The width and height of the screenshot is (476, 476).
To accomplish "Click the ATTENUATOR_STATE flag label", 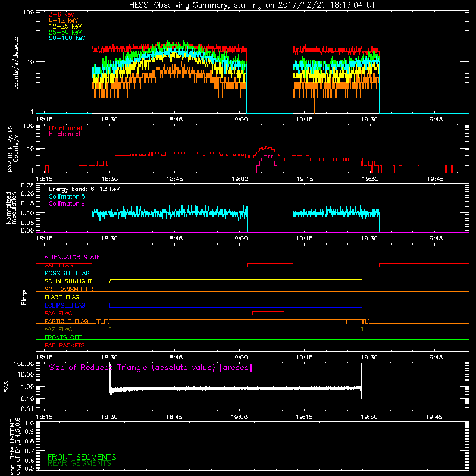I will coord(72,257).
